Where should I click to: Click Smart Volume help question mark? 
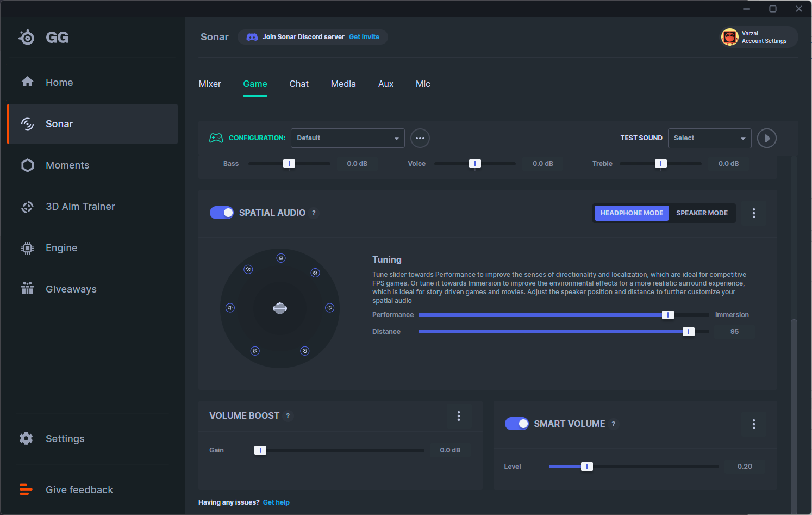(614, 424)
